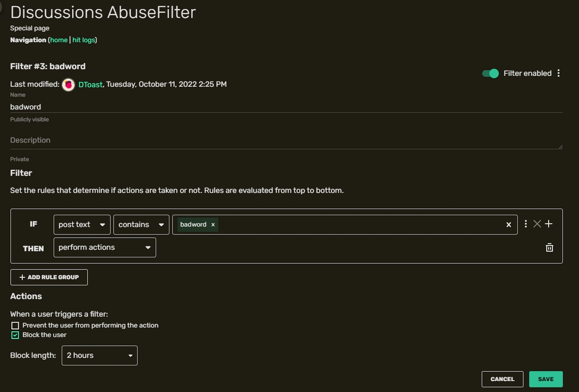Open the hit logs navigation link
The image size is (579, 392).
tap(84, 40)
